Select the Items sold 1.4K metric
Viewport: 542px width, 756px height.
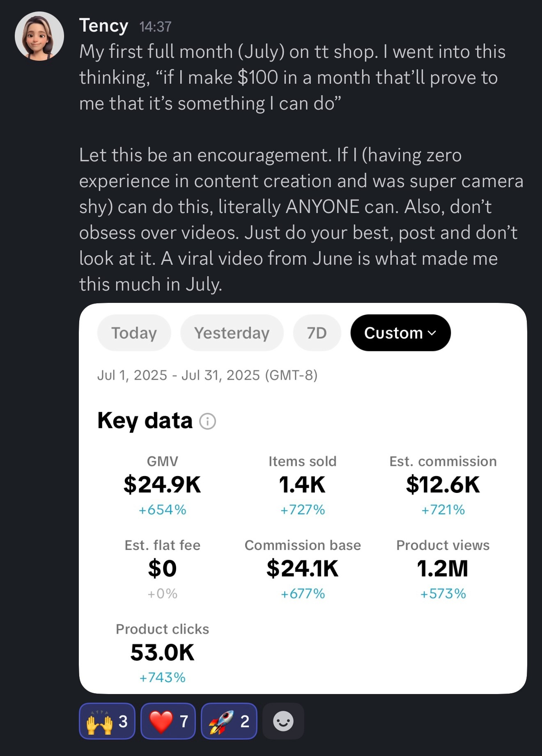[x=303, y=485]
